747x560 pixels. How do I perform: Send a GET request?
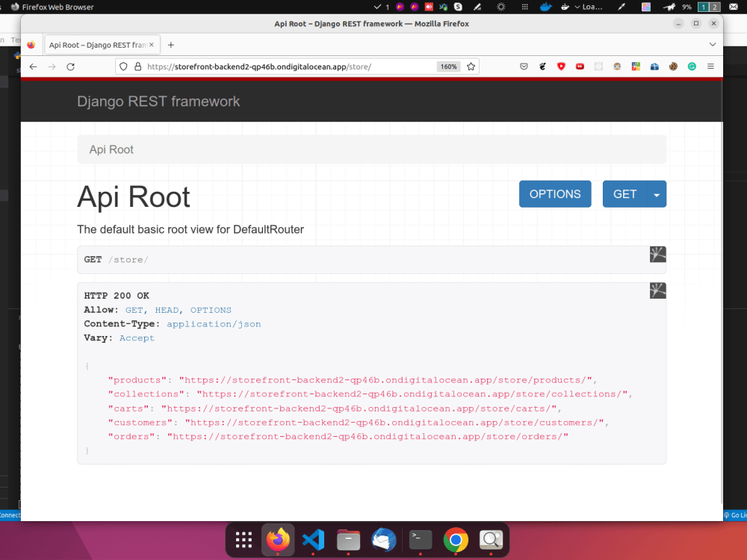coord(624,194)
